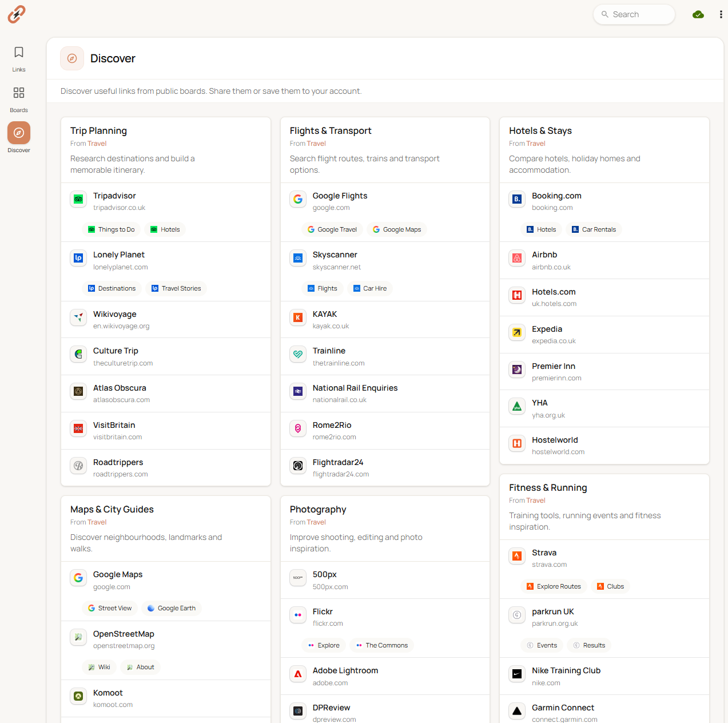This screenshot has height=723, width=728.
Task: Open the Atlas Obscura link title
Action: pyautogui.click(x=120, y=388)
